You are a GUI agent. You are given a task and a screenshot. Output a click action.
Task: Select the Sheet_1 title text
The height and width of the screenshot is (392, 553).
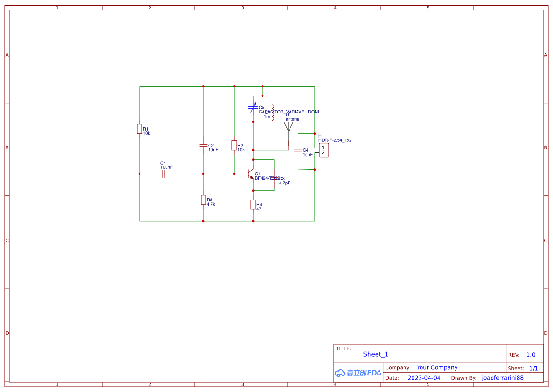click(x=376, y=354)
